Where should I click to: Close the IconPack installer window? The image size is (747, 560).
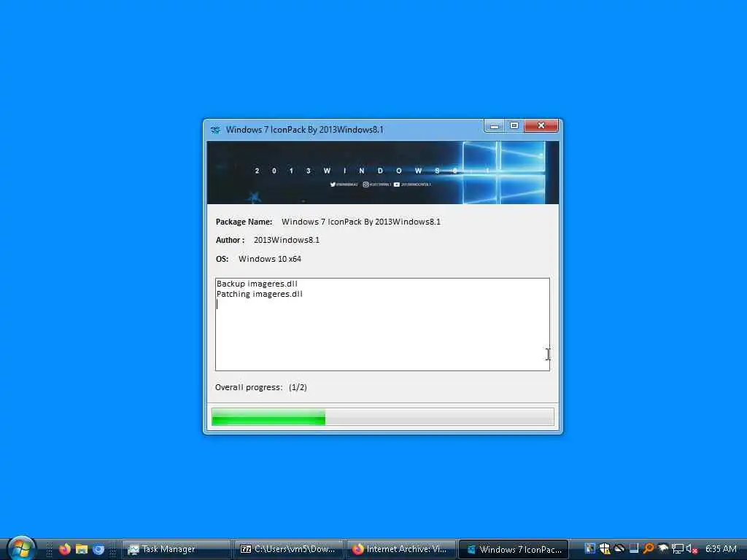(541, 125)
